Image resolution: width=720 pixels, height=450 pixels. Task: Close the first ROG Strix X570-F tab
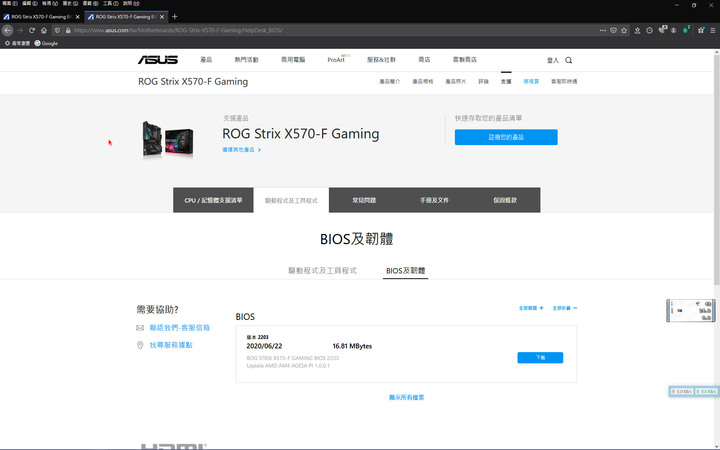coord(77,17)
